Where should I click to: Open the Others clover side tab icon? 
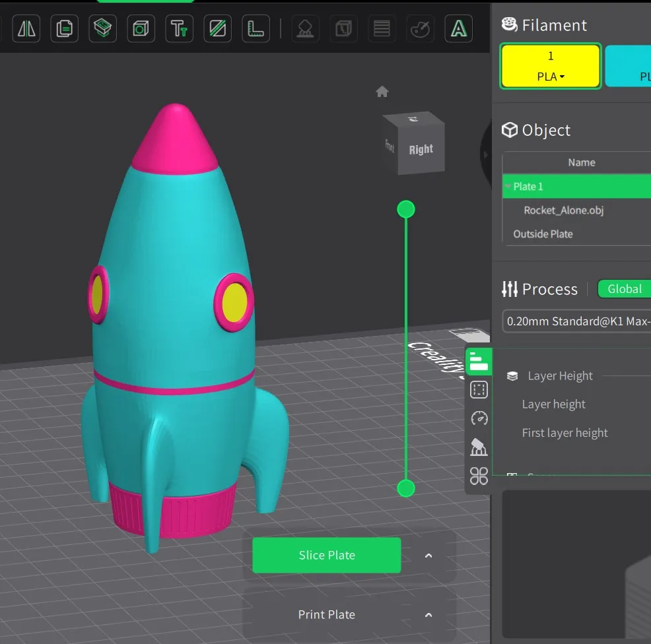(479, 476)
